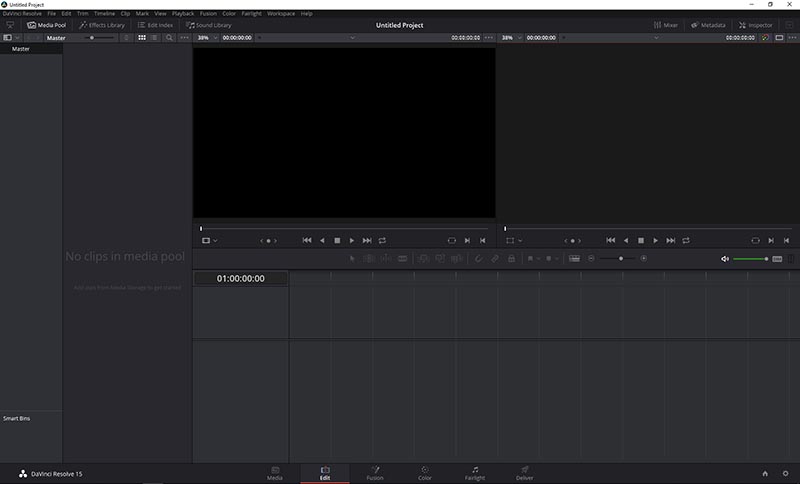Image resolution: width=800 pixels, height=484 pixels.
Task: Open the Workspace menu
Action: click(281, 14)
